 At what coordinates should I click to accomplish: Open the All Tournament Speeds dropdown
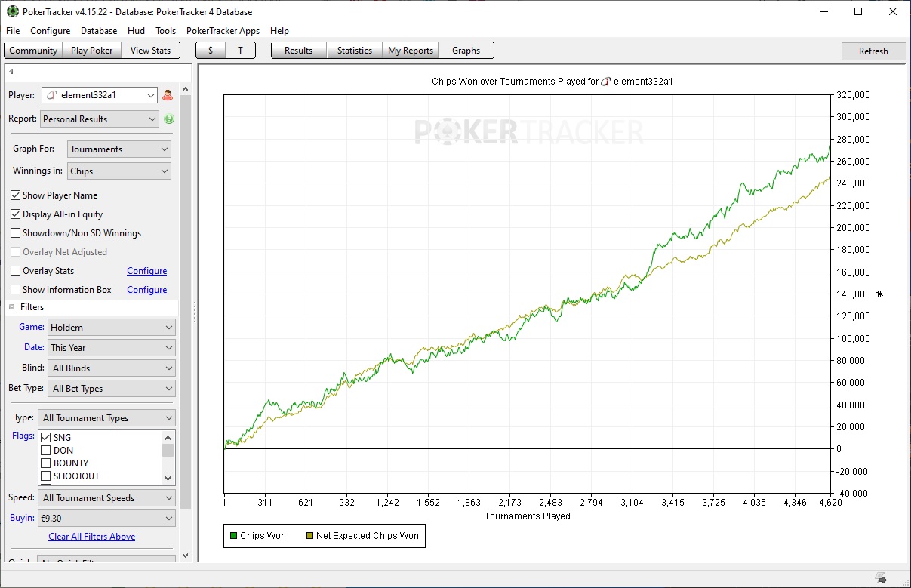(x=107, y=498)
